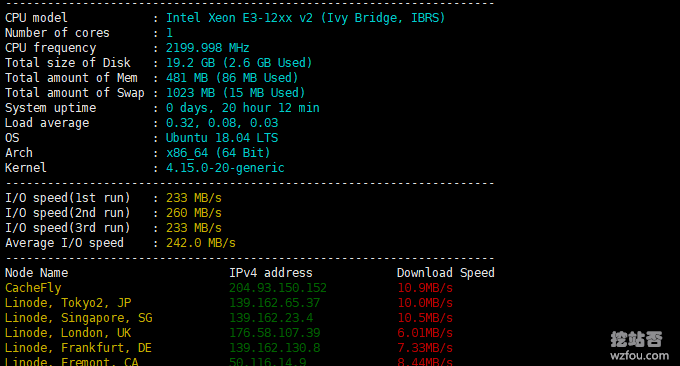
Task: Click the Linode Tokyo2 IP 139.162.65.37
Action: click(x=274, y=303)
